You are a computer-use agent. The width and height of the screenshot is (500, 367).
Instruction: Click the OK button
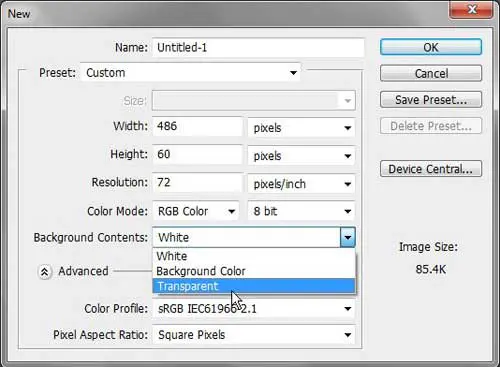[431, 47]
